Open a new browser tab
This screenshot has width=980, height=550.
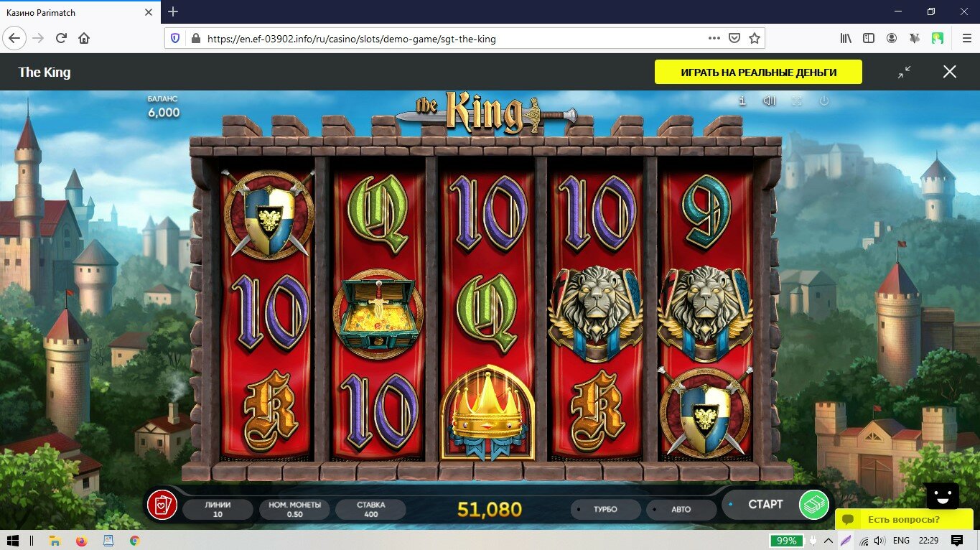point(172,12)
